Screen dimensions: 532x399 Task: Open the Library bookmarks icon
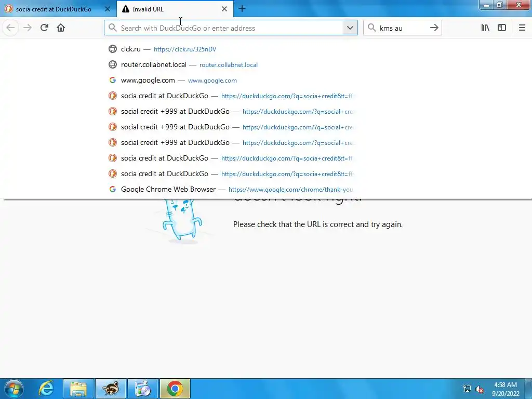point(485,28)
